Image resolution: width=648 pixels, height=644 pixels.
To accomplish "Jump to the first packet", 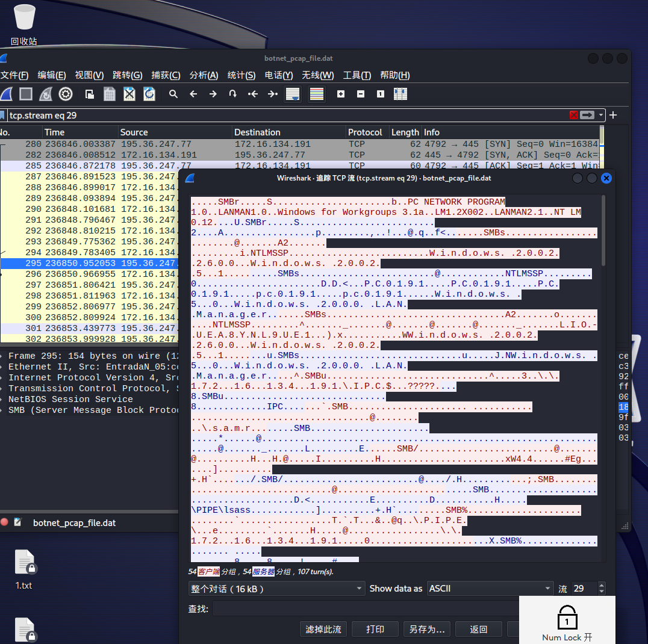I will coord(253,94).
